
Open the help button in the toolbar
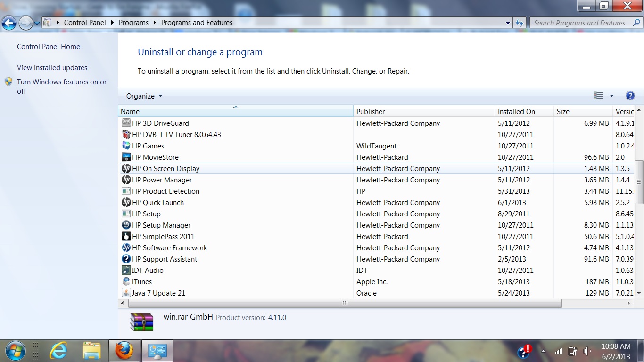(x=630, y=96)
